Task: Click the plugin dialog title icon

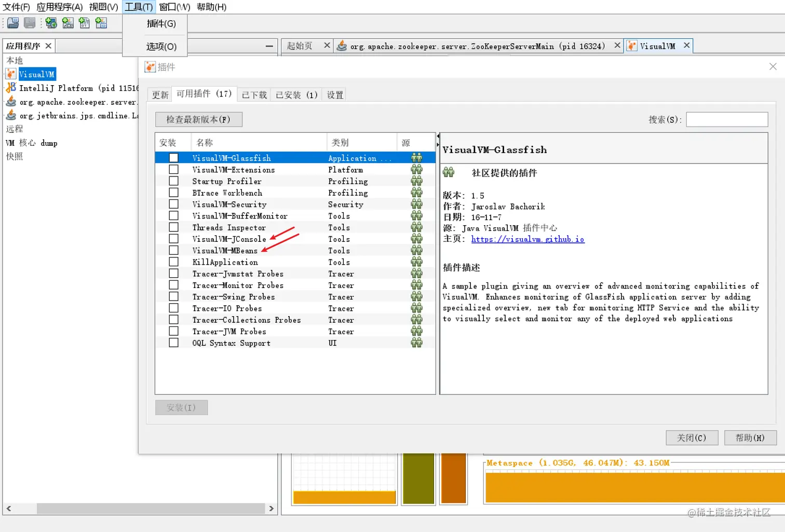Action: coord(150,67)
